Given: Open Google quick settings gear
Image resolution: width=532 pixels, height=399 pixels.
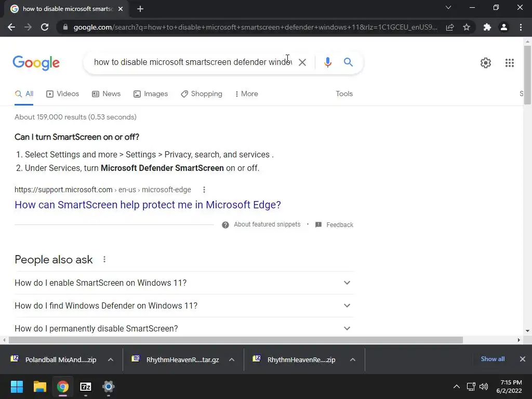Looking at the screenshot, I should pyautogui.click(x=486, y=63).
